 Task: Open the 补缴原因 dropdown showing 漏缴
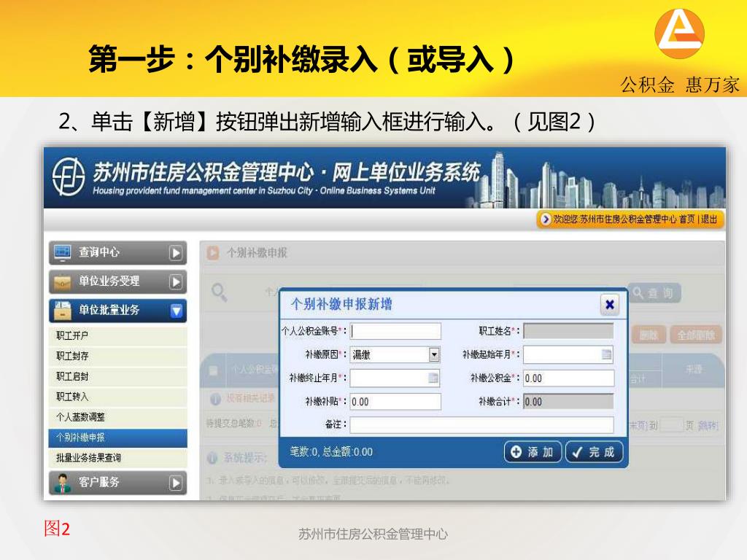395,354
